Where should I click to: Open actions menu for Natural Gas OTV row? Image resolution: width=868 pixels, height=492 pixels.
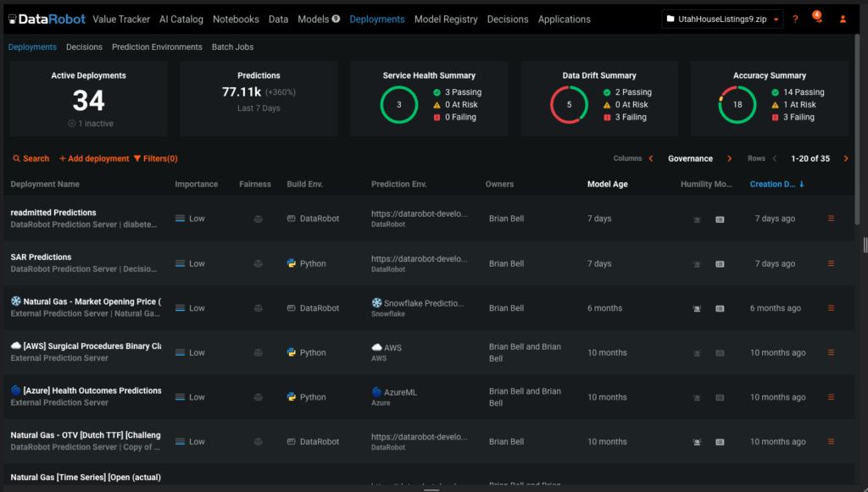tap(831, 442)
